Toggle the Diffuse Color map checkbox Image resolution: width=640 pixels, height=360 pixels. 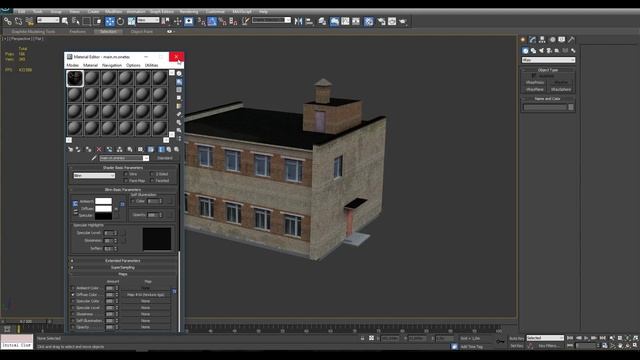73,295
